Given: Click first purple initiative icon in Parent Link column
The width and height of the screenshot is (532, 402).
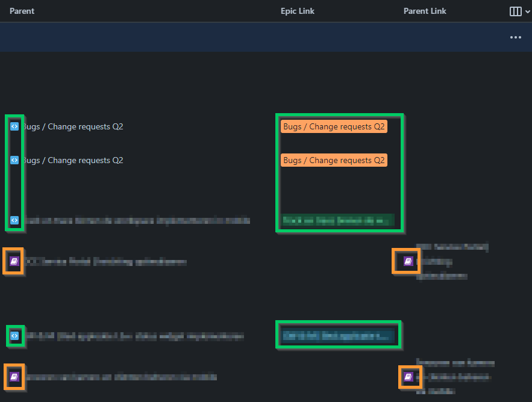Looking at the screenshot, I should pyautogui.click(x=408, y=261).
